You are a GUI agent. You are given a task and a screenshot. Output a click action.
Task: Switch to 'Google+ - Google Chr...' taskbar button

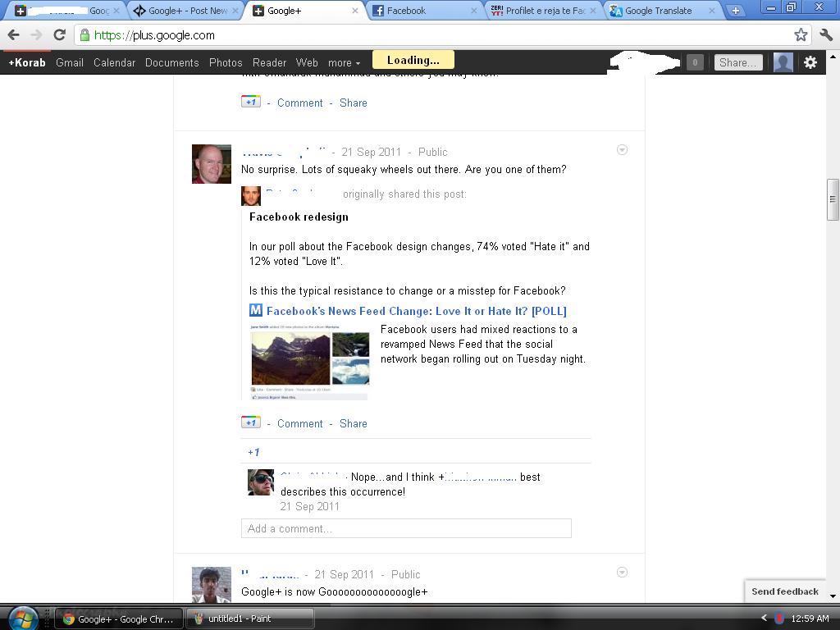point(119,619)
